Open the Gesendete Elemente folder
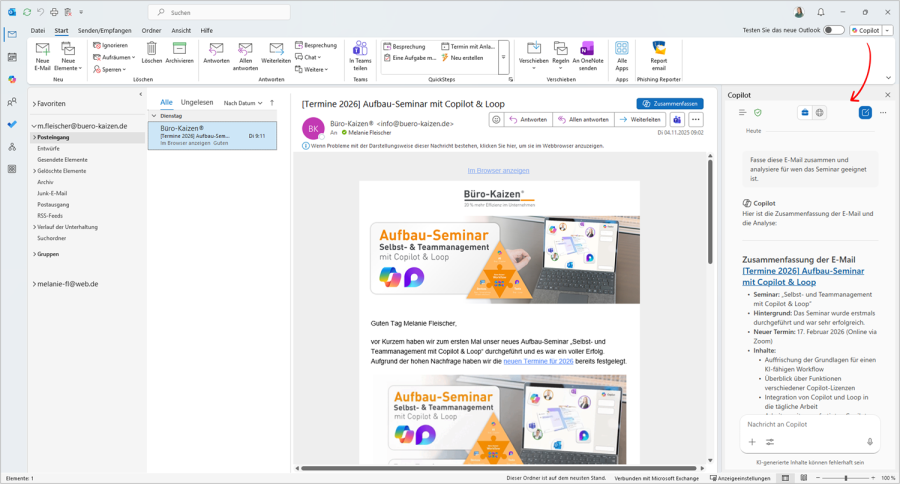The width and height of the screenshot is (900, 484). point(63,160)
